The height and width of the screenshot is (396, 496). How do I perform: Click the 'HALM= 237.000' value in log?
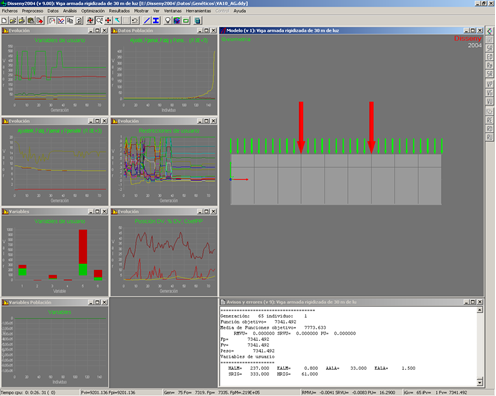point(249,368)
